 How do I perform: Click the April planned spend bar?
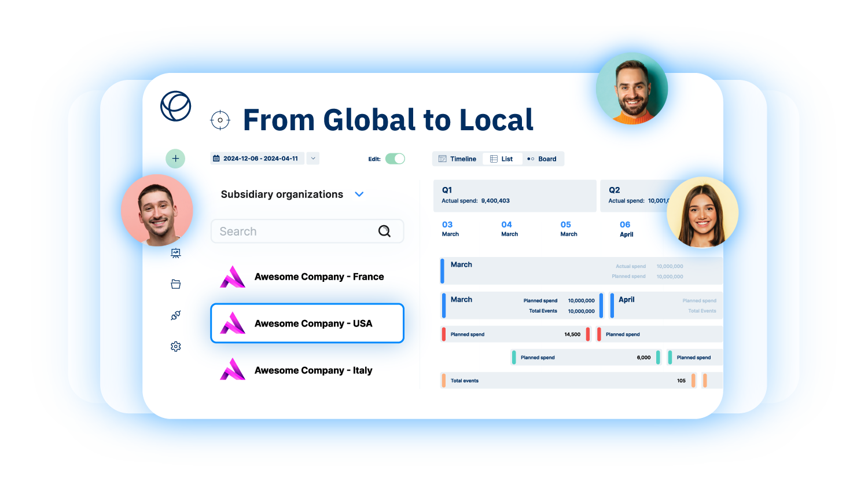click(667, 305)
